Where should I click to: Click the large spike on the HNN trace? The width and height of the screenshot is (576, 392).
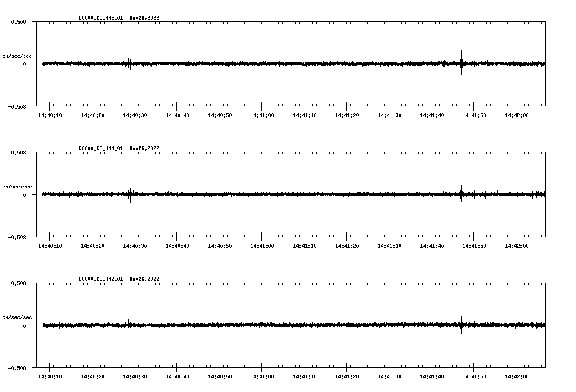point(461,194)
